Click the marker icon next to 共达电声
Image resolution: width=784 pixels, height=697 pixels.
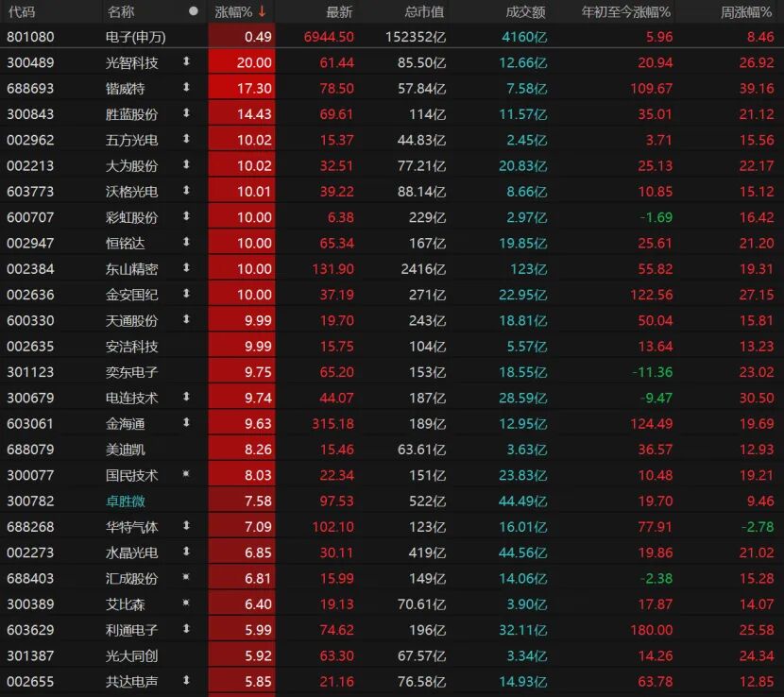(x=186, y=681)
